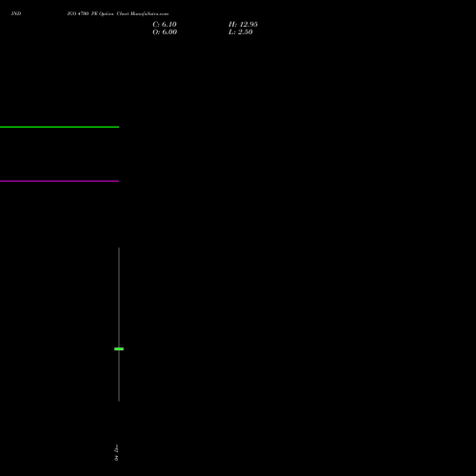This screenshot has height=476, width=476.
Task: Click the chart title containing 'PE Option Chart'
Action: click(118, 13)
